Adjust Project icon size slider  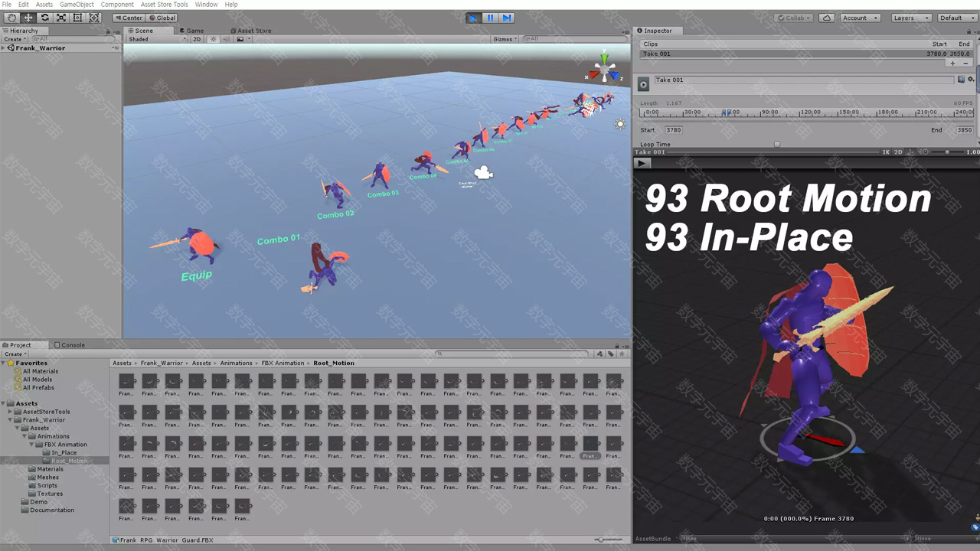(609, 540)
